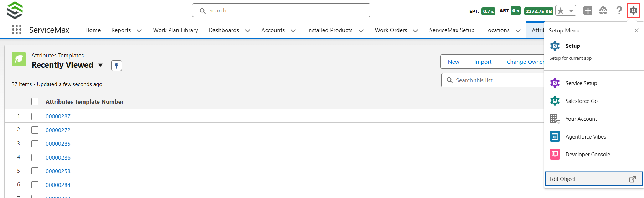Open attributes template 00000258
This screenshot has width=644, height=198.
pos(58,171)
